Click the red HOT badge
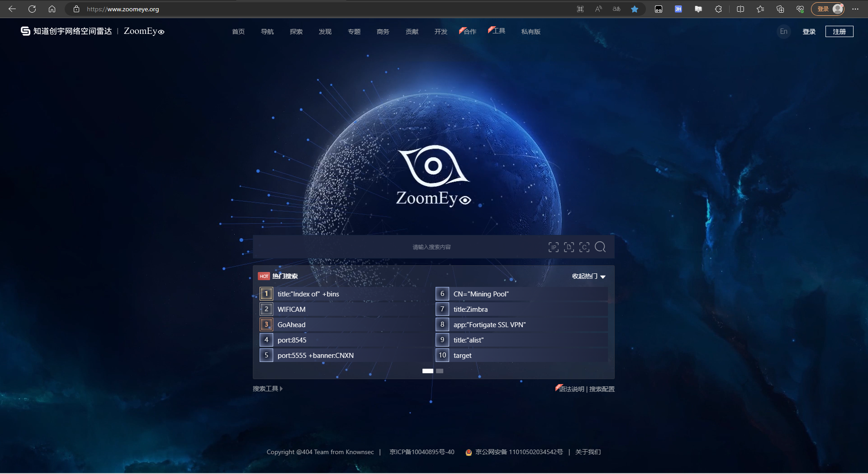This screenshot has width=868, height=474. coord(264,276)
